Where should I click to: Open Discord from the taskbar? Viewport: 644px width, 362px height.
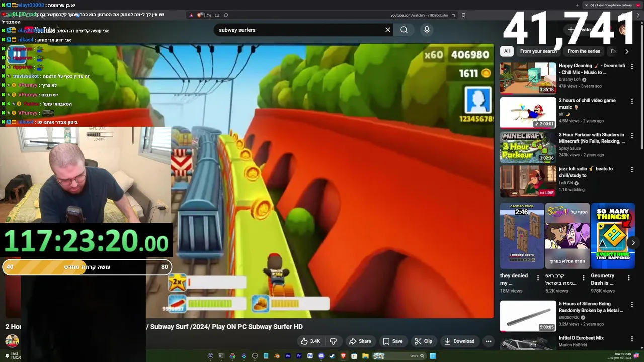321,356
